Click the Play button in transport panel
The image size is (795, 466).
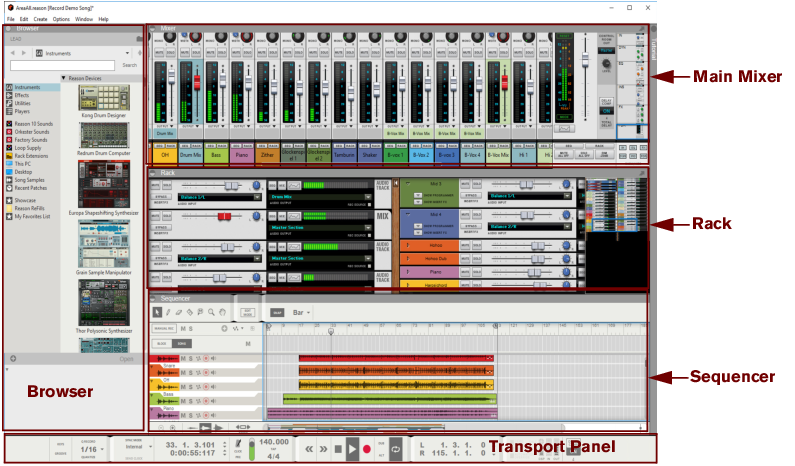pos(352,451)
